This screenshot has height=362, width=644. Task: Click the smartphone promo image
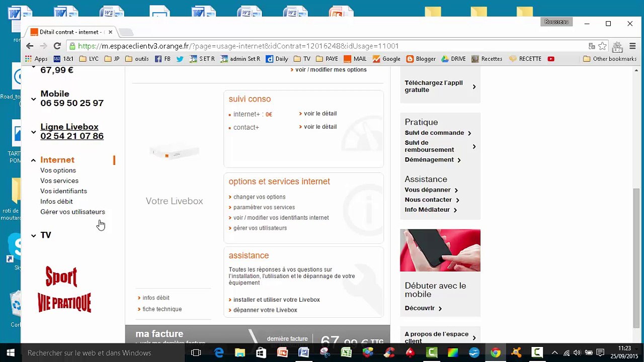[440, 250]
